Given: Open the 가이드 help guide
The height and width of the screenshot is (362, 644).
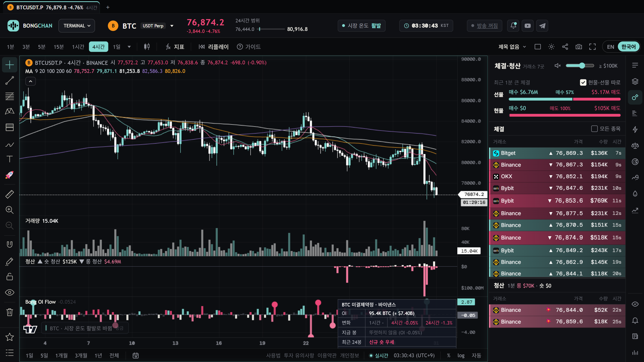Looking at the screenshot, I should tap(249, 47).
